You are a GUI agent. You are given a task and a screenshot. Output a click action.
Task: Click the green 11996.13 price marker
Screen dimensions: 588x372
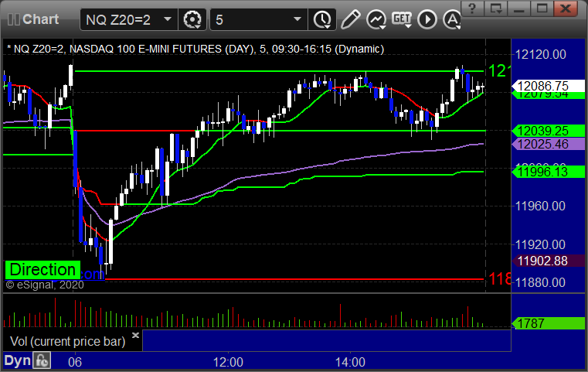tap(548, 172)
